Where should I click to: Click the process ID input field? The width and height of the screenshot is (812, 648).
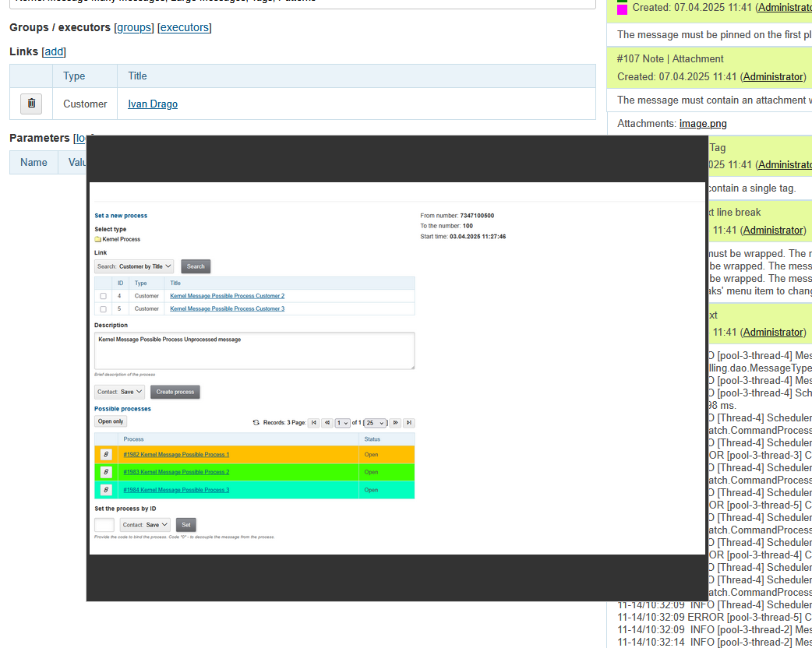tap(104, 525)
